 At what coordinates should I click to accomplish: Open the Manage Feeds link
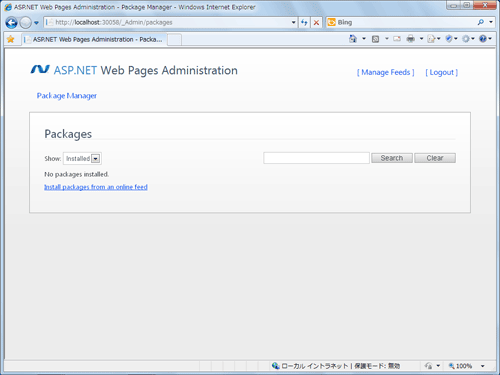click(386, 72)
